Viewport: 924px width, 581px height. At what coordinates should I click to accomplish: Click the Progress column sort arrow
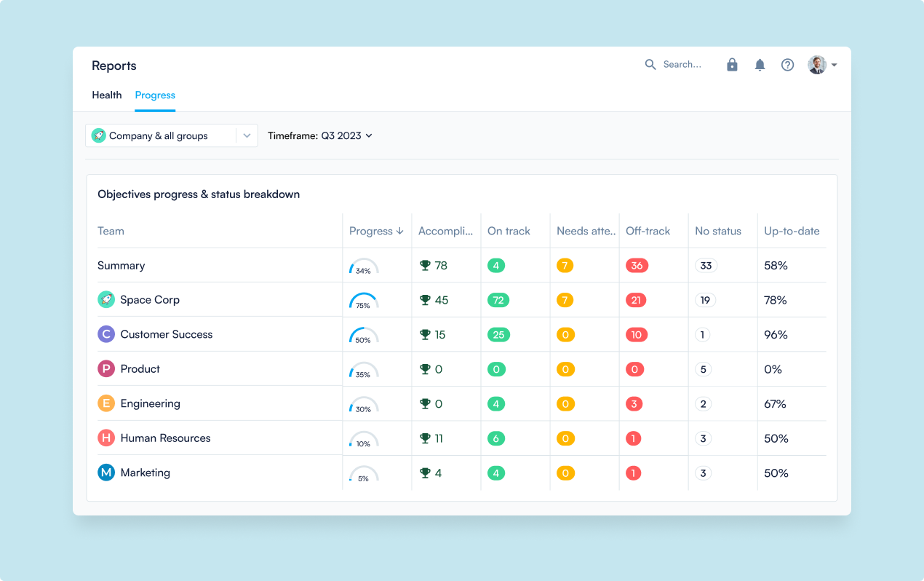399,231
